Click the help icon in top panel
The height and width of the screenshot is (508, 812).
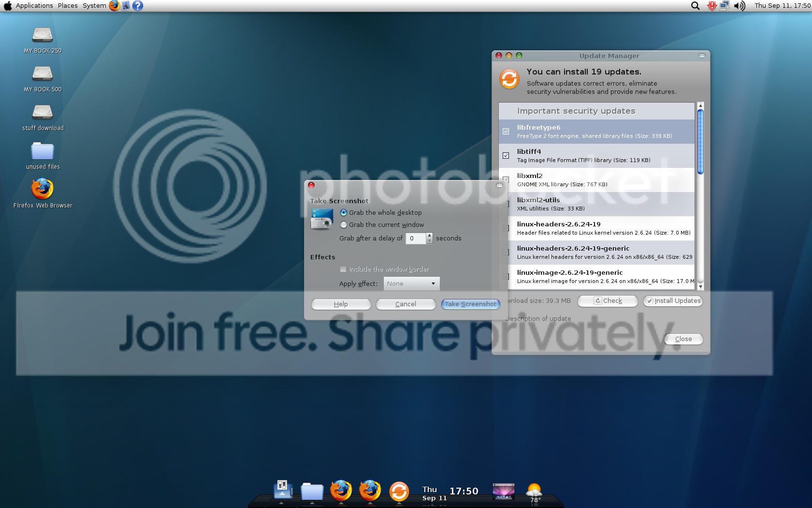pos(138,6)
